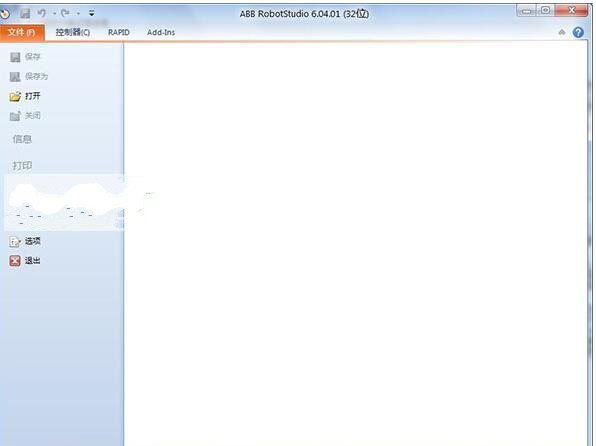This screenshot has width=596, height=446.
Task: Open the RAPID tab
Action: pos(119,32)
